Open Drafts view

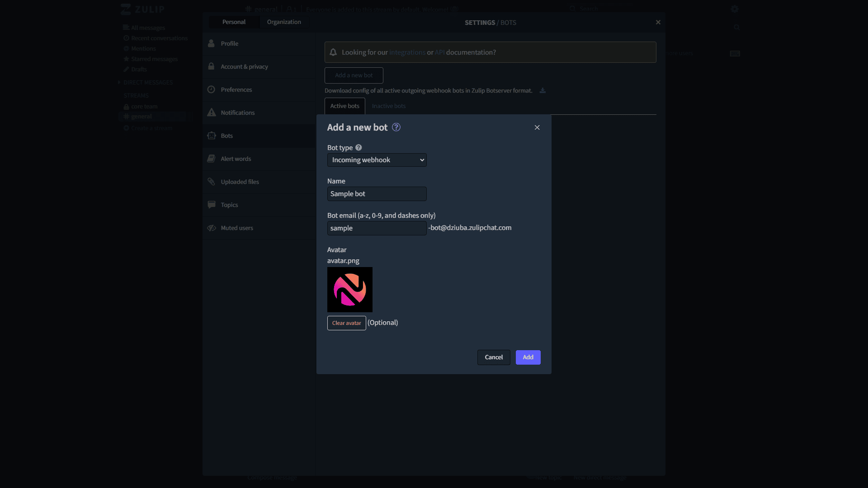click(139, 69)
